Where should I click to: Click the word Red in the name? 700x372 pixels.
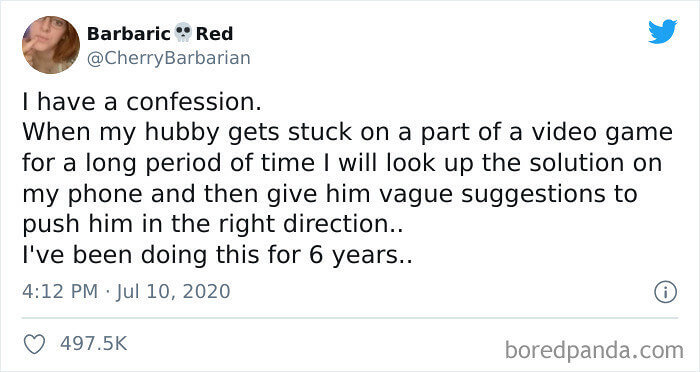coord(214,33)
